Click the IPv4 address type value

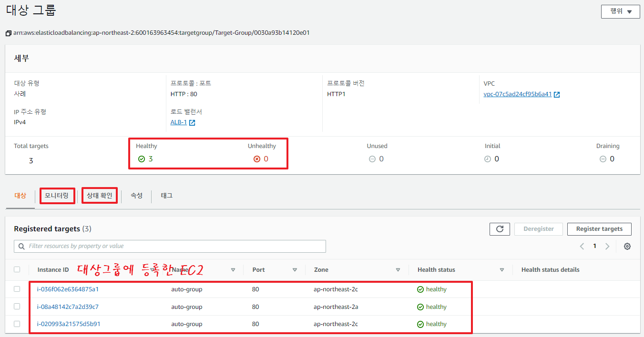(20, 122)
